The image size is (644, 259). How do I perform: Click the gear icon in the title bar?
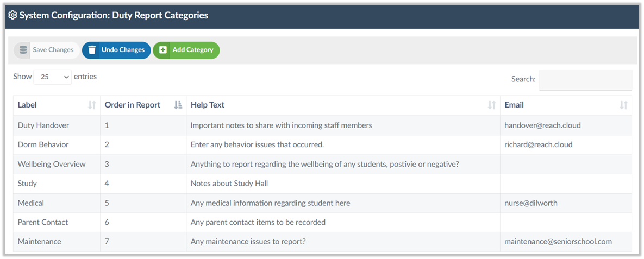pos(12,16)
